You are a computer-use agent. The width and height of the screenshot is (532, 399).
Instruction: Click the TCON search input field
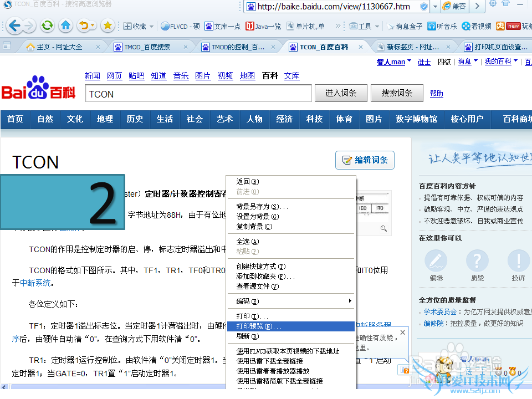tap(198, 94)
